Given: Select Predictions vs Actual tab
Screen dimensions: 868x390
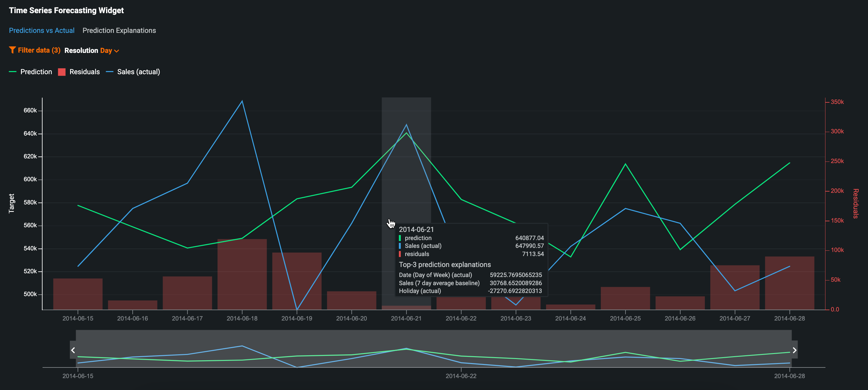Looking at the screenshot, I should [x=41, y=30].
